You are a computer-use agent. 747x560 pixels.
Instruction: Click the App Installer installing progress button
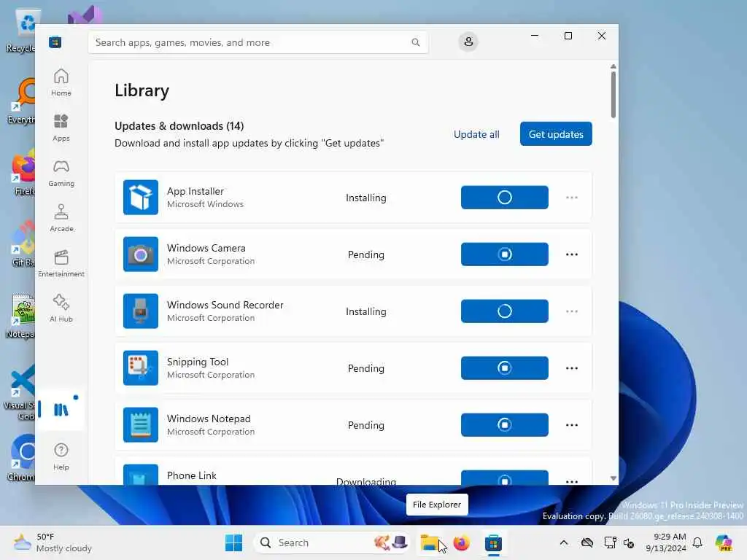click(505, 197)
